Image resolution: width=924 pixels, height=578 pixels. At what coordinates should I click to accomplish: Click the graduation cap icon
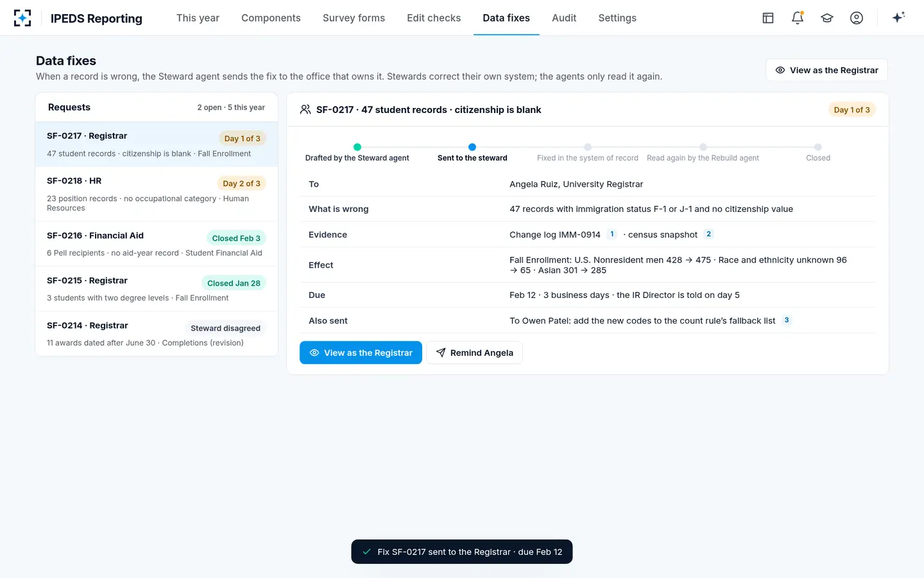[827, 18]
